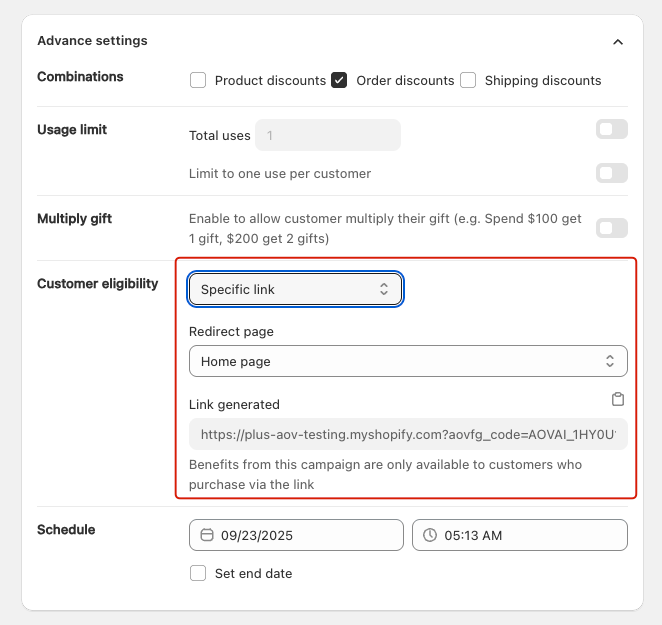
Task: Tick the Shipping discounts checkbox
Action: click(x=468, y=80)
